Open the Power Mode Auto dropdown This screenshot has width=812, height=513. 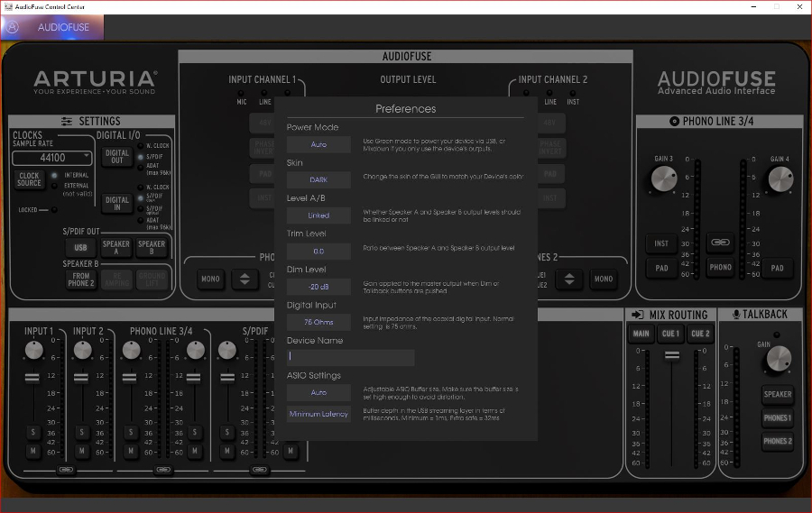(318, 144)
